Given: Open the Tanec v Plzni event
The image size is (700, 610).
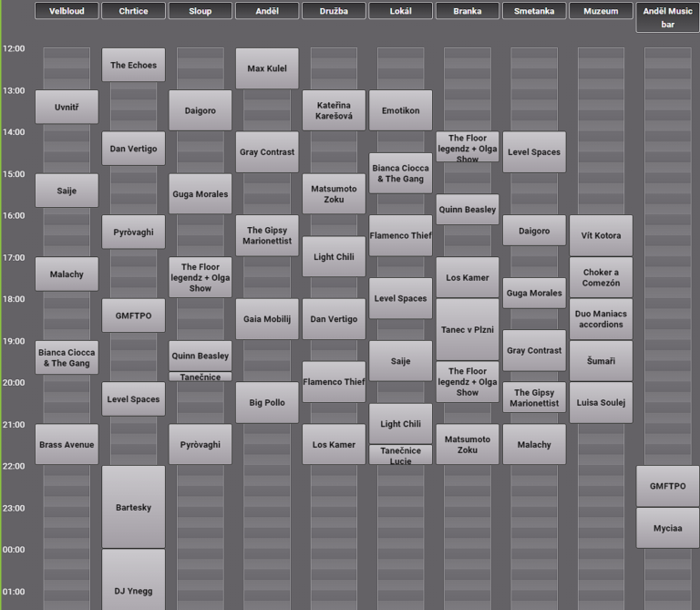Looking at the screenshot, I should (467, 329).
